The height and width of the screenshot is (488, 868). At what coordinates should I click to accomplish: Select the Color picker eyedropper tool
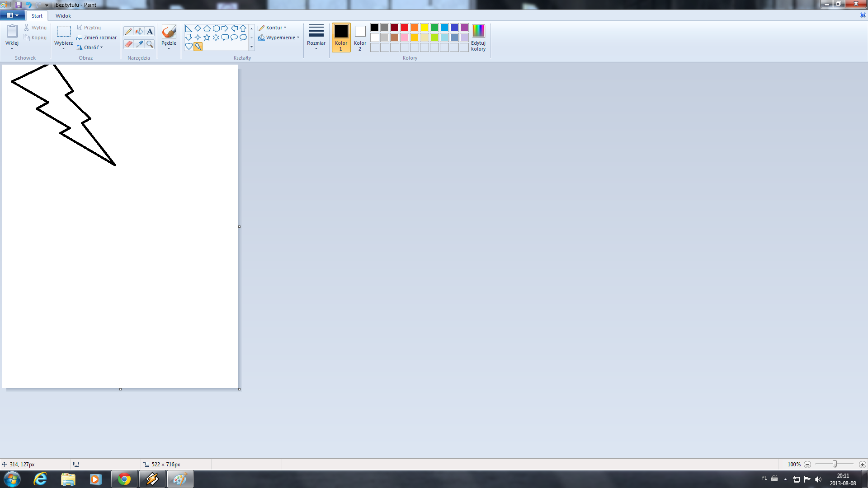click(139, 44)
